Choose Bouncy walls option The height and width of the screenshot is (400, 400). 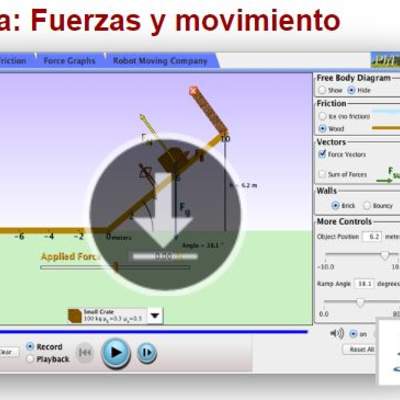pyautogui.click(x=367, y=205)
